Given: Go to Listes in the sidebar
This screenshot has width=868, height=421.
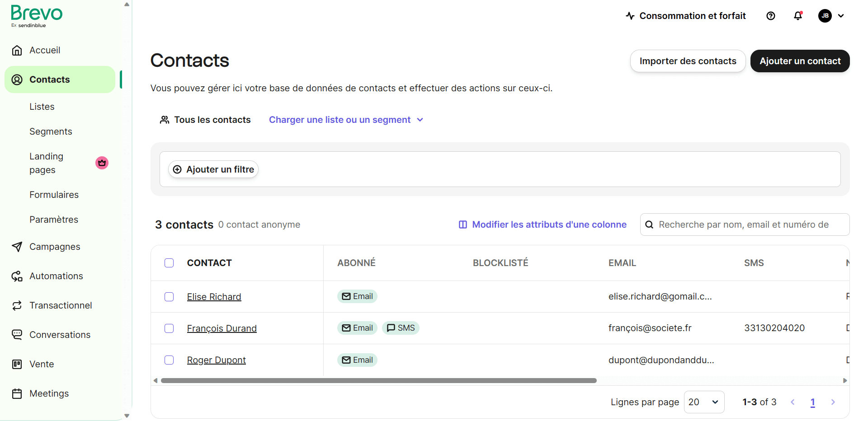Looking at the screenshot, I should (42, 107).
